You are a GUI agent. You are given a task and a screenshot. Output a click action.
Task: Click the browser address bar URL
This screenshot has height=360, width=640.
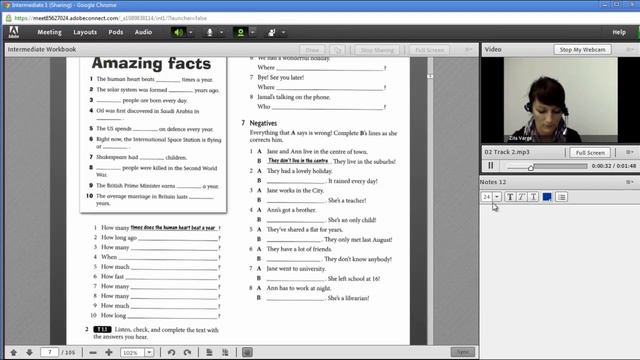(x=110, y=18)
